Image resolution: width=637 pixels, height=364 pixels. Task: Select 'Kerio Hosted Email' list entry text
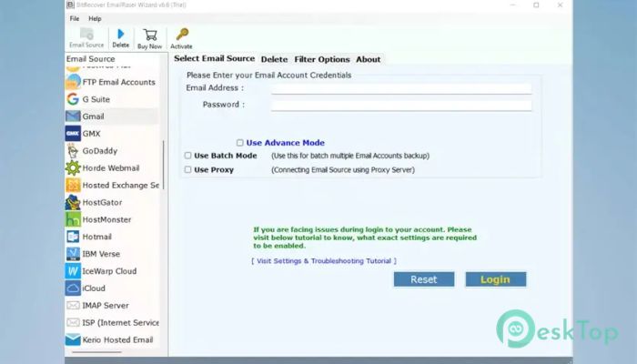117,339
